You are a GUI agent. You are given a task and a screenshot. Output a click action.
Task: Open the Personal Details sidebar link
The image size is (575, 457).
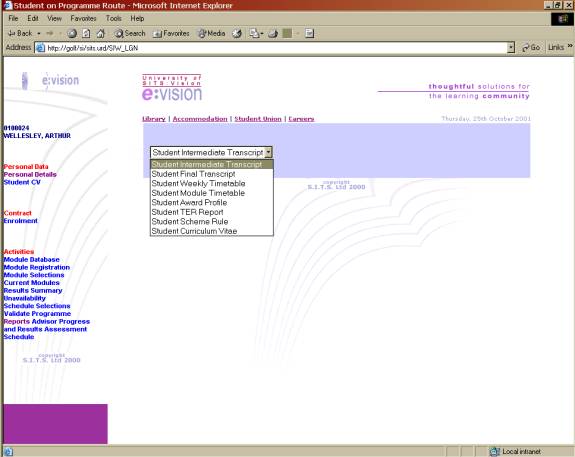click(x=30, y=174)
